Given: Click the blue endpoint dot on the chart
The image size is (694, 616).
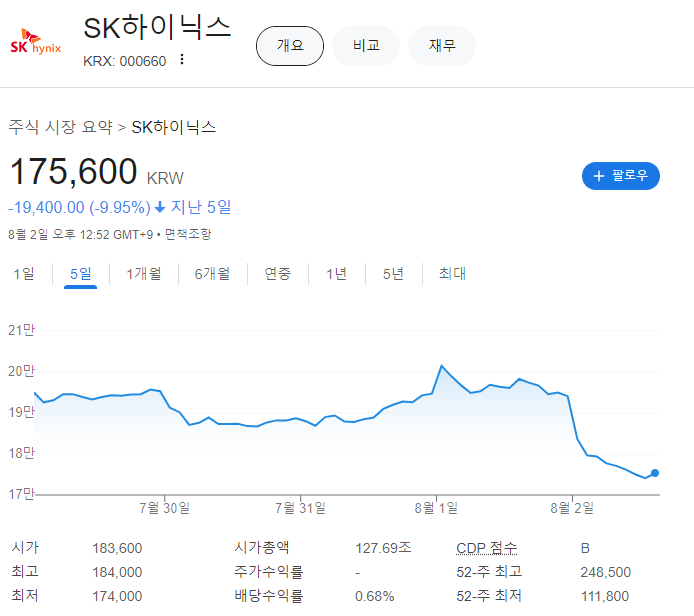Looking at the screenshot, I should pos(655,473).
